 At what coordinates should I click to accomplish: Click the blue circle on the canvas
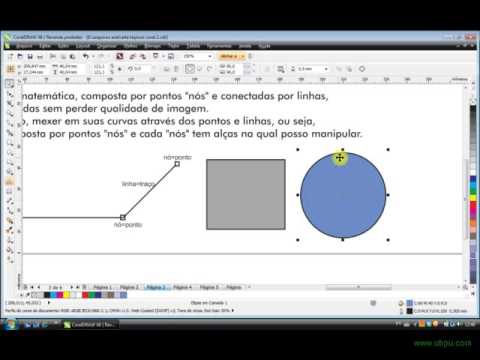343,196
